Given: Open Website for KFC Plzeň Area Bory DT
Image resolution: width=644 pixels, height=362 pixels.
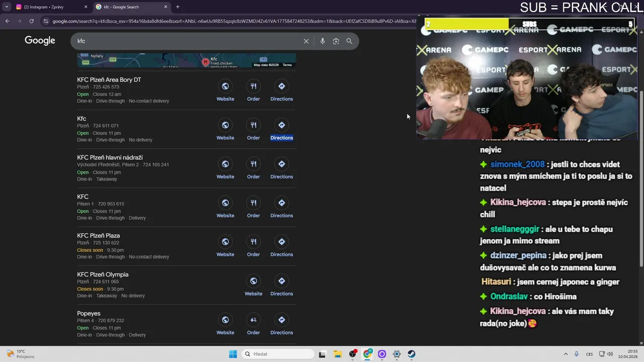Looking at the screenshot, I should [225, 92].
